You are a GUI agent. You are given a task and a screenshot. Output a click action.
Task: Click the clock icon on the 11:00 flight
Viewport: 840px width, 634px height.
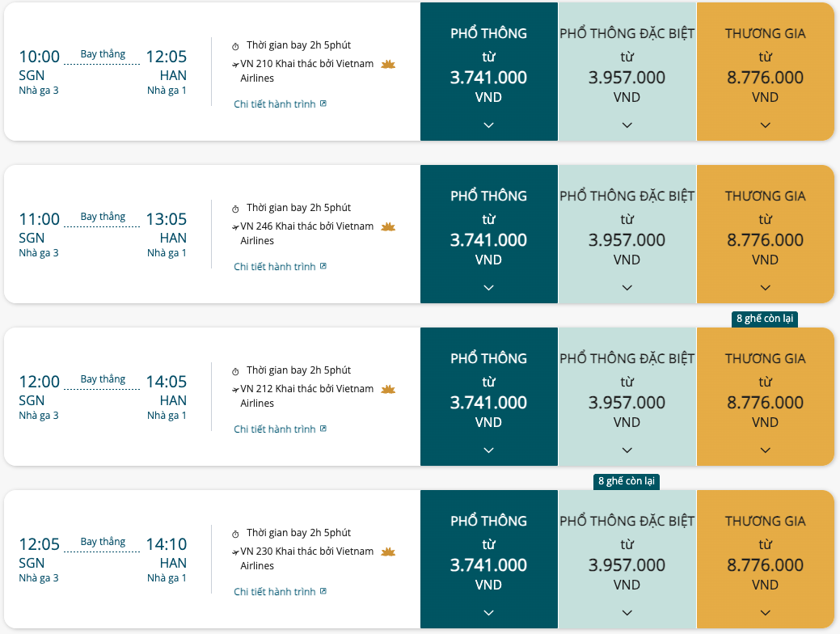point(235,209)
